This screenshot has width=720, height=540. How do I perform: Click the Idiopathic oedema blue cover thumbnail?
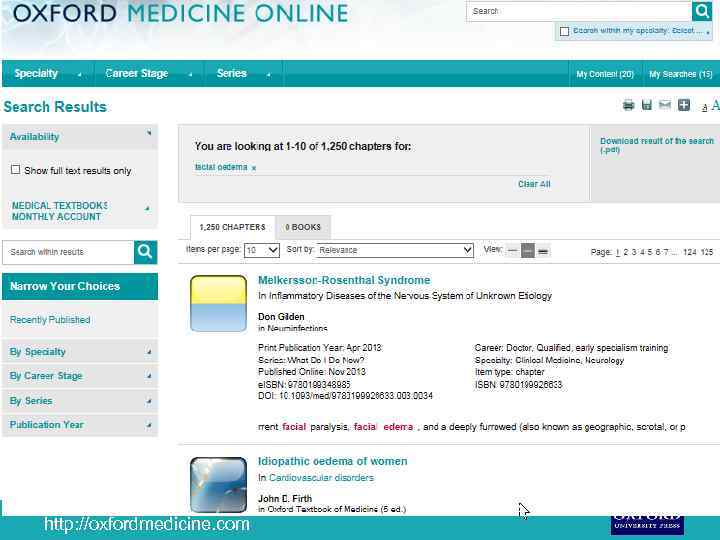pyautogui.click(x=219, y=485)
